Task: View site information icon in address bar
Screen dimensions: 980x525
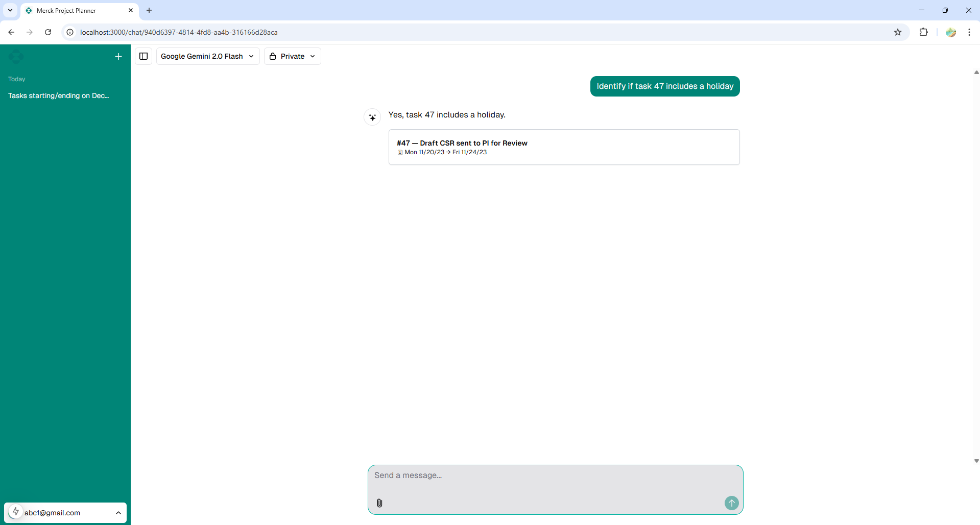Action: 70,32
